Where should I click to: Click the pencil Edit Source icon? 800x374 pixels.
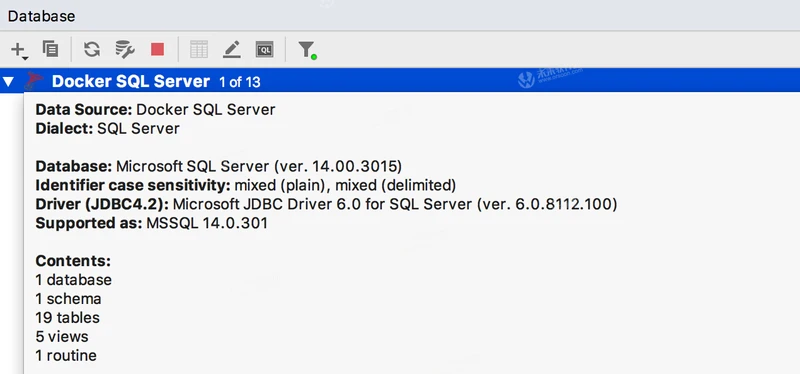[x=232, y=49]
